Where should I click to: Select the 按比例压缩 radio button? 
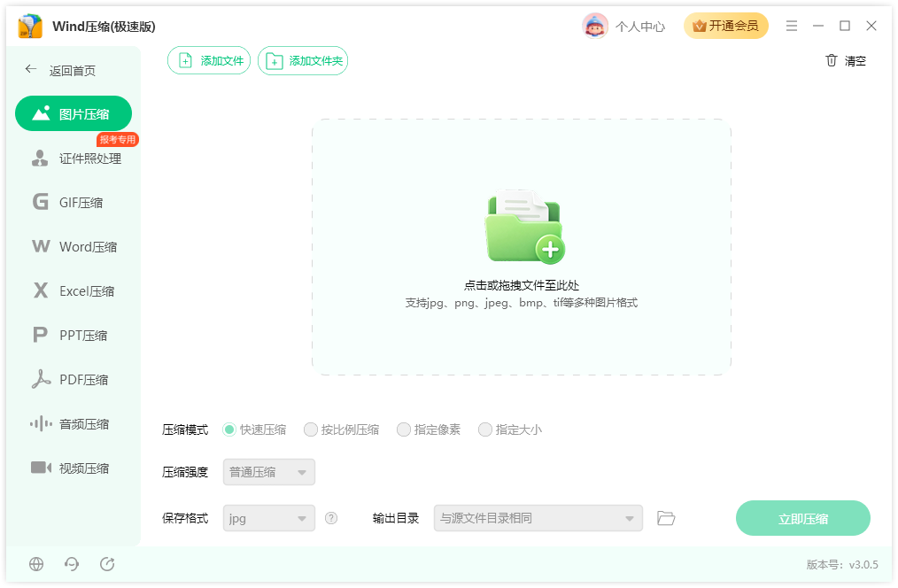pyautogui.click(x=311, y=429)
